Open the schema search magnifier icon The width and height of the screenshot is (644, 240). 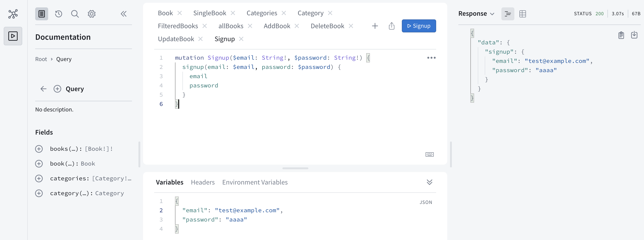75,14
